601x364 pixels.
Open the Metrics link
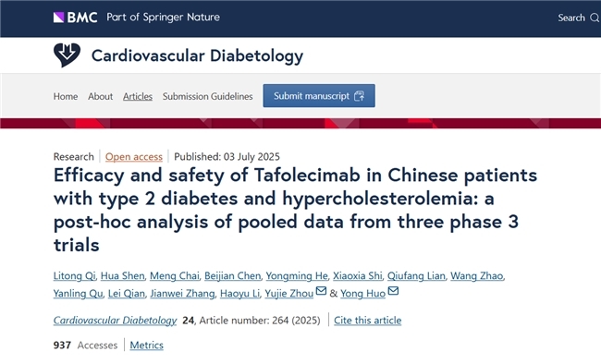[146, 346]
